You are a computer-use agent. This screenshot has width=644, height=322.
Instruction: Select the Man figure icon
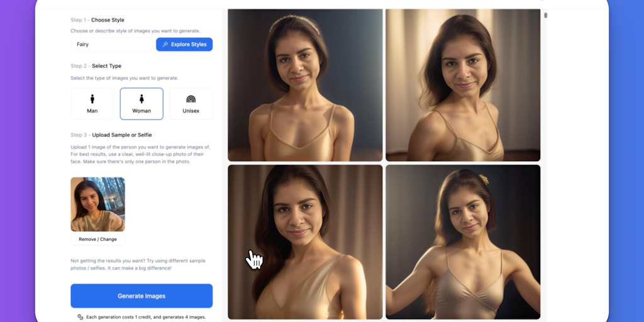point(92,99)
